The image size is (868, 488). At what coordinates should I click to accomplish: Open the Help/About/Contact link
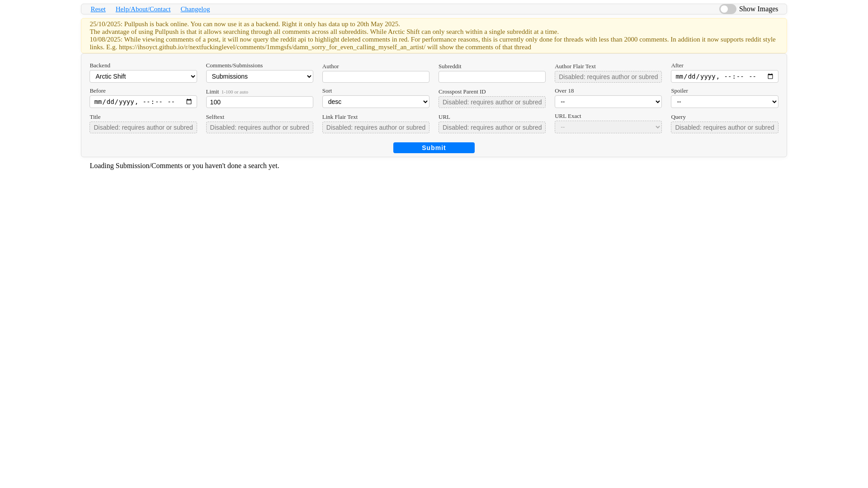(143, 9)
